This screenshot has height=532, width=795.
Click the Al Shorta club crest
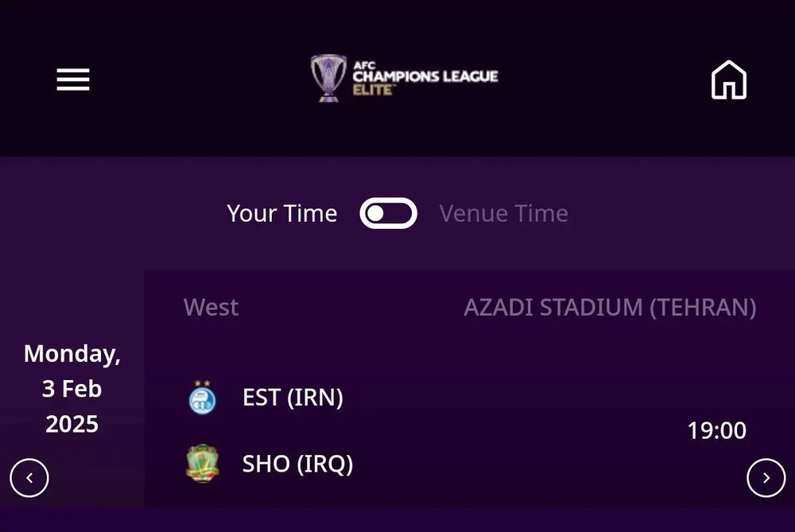point(202,464)
